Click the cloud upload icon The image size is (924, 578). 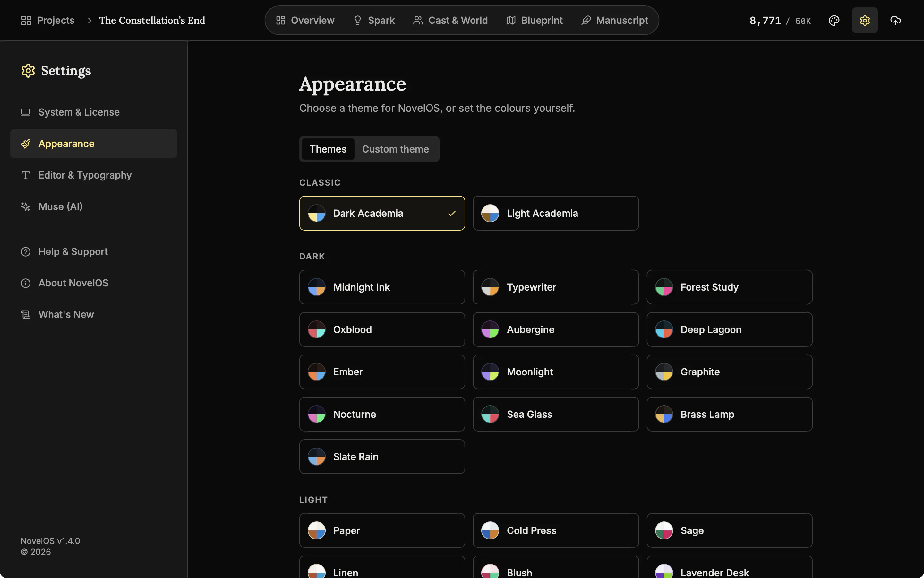click(x=895, y=20)
